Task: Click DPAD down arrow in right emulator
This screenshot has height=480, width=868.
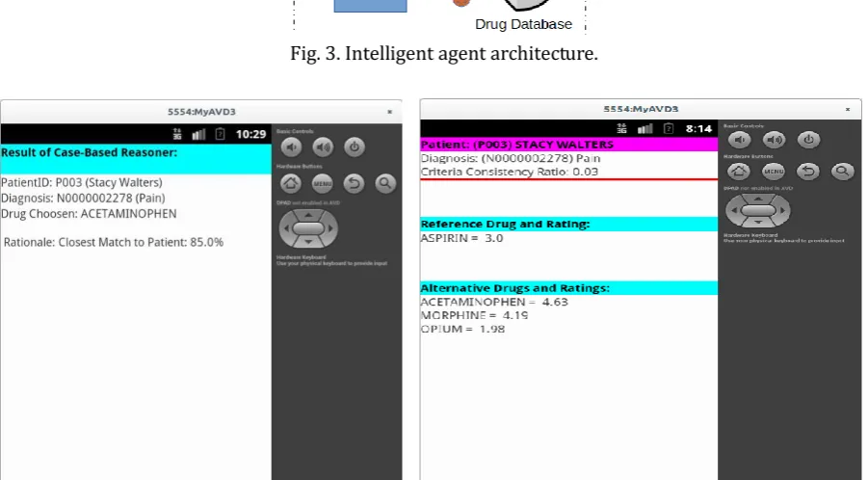Action: 758,222
